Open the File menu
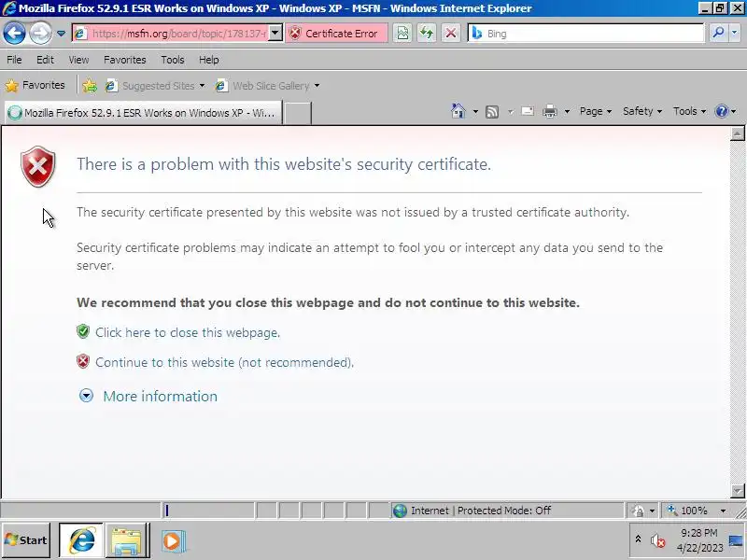 [x=14, y=60]
